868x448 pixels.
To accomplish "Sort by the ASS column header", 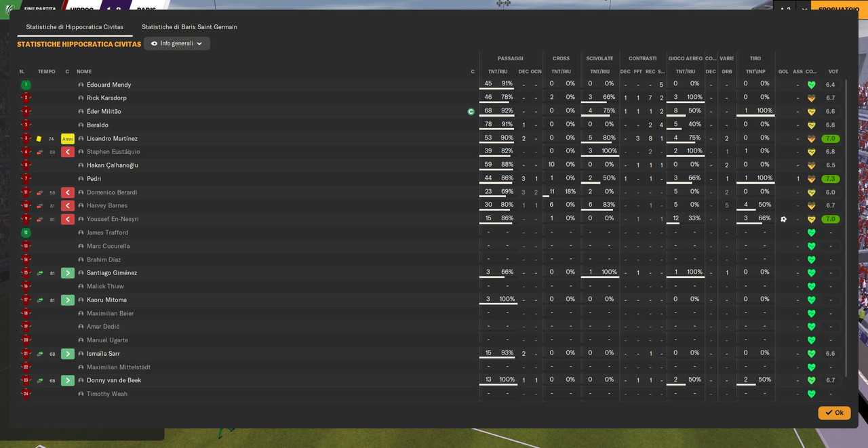I will pyautogui.click(x=798, y=72).
